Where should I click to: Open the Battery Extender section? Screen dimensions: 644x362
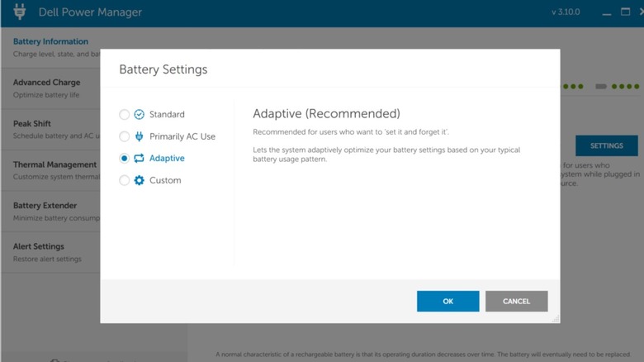click(50, 212)
